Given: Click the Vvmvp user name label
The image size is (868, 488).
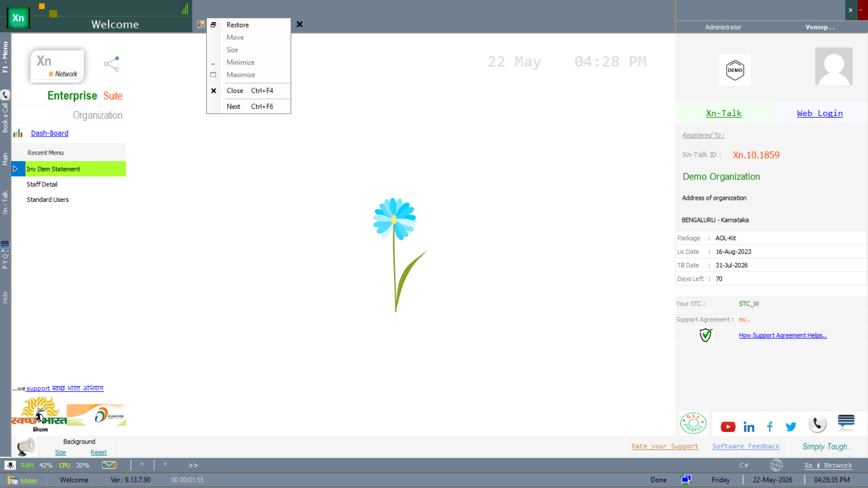Looking at the screenshot, I should click(x=820, y=27).
